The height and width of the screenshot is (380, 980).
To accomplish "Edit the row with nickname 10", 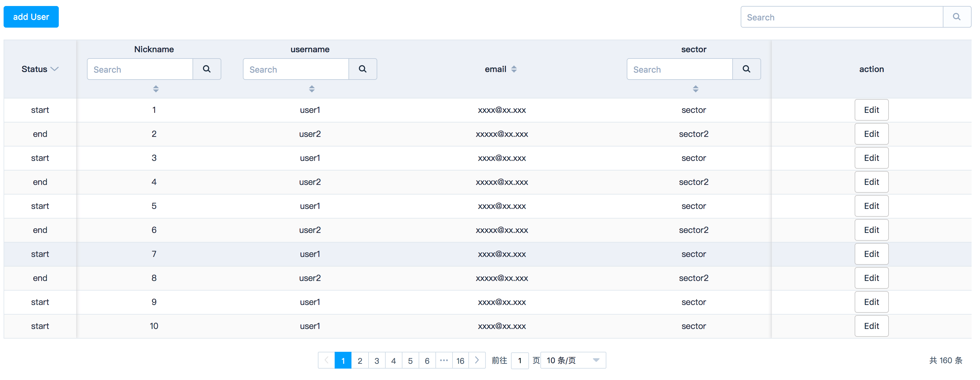I will (x=871, y=326).
